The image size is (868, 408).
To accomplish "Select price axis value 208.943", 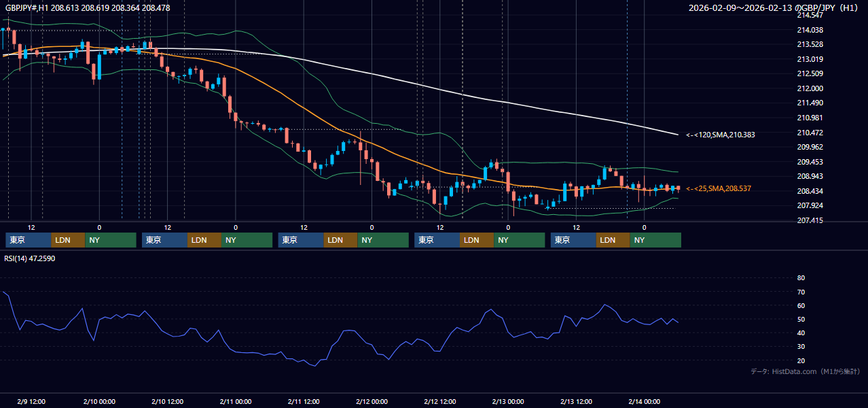I will (810, 176).
